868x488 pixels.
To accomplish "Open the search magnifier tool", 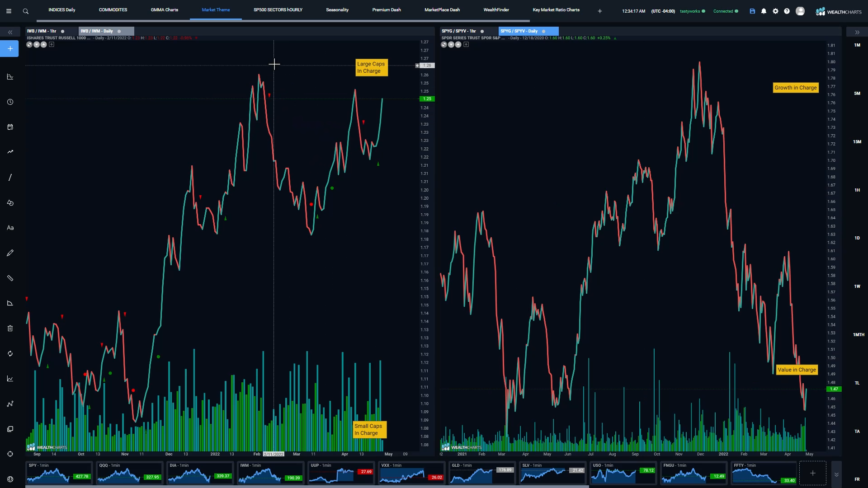I will pos(26,11).
